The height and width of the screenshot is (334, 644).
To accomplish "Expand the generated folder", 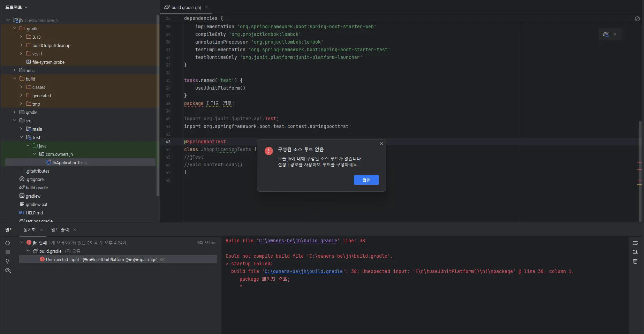I will 21,96.
